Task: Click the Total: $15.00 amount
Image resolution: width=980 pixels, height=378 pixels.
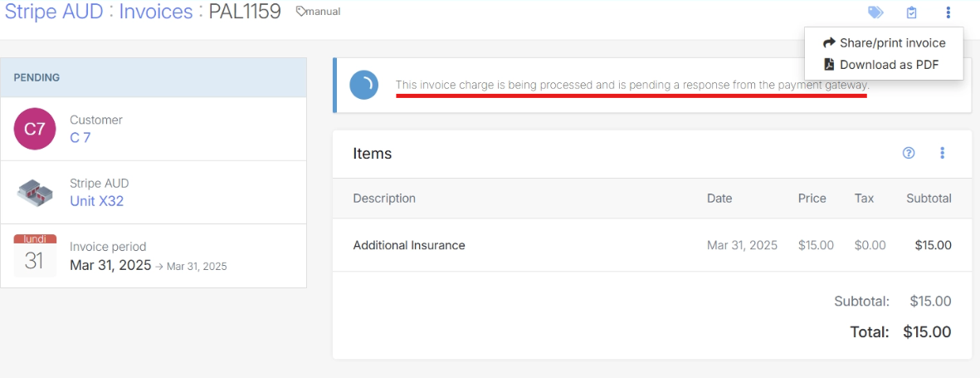Action: click(927, 331)
